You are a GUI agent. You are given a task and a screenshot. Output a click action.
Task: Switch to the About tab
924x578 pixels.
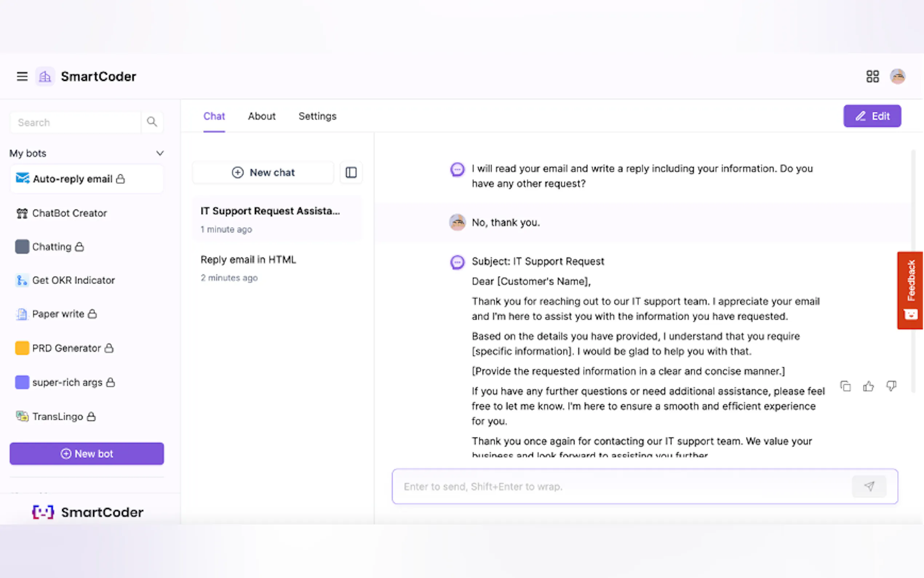(x=262, y=116)
